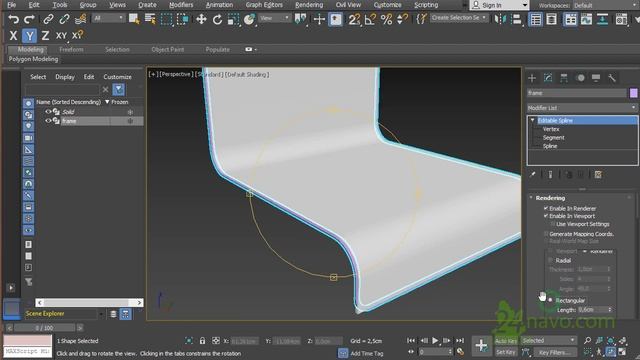Select Segment sub-object level

[x=553, y=138]
